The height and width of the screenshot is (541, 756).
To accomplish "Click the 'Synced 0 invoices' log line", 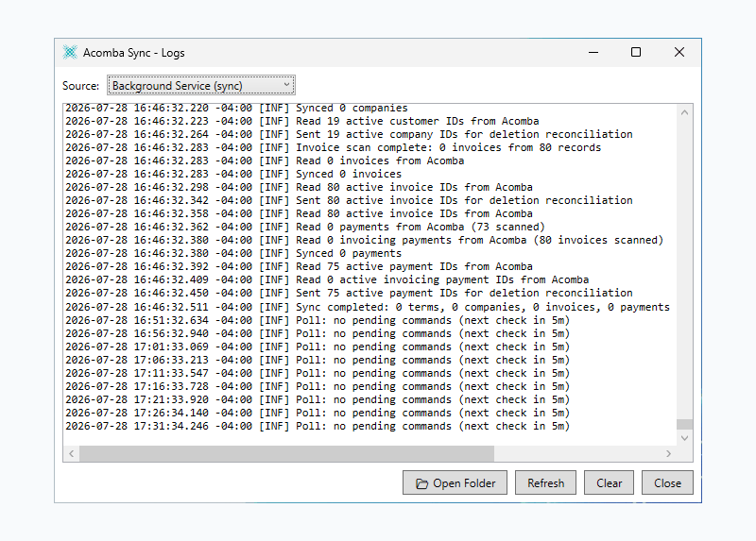I will 233,174.
